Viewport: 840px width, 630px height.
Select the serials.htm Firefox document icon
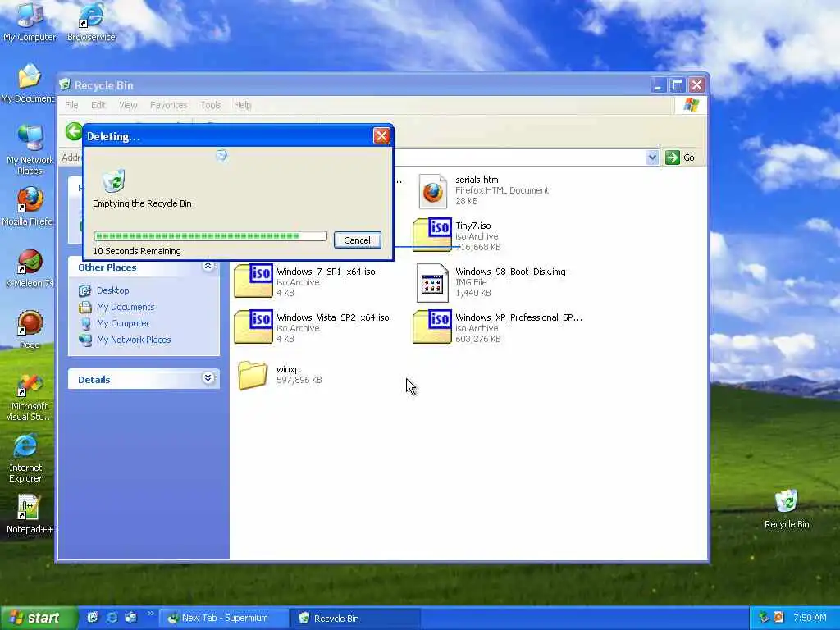click(432, 190)
